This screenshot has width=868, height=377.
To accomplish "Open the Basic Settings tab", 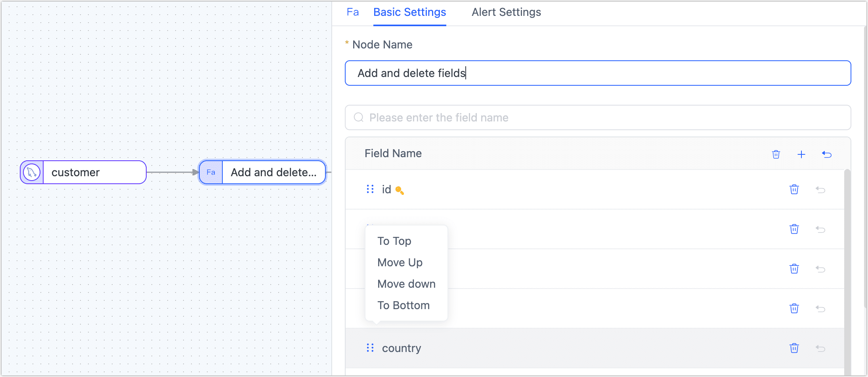I will click(x=409, y=12).
